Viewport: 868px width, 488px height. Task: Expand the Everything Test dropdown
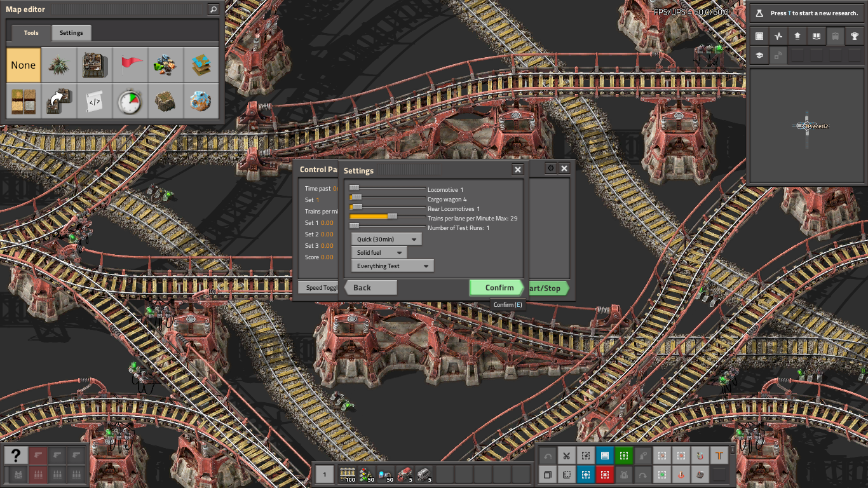[393, 266]
